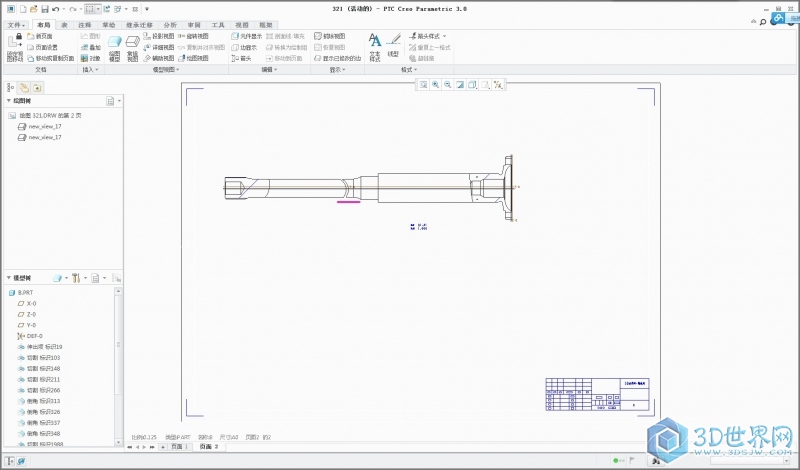Click the 叠加 Overlay button

point(91,47)
